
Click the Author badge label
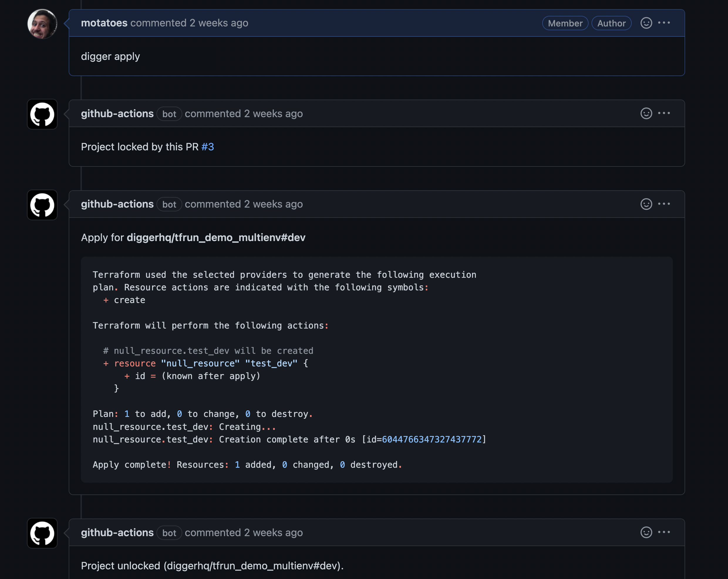click(x=611, y=23)
